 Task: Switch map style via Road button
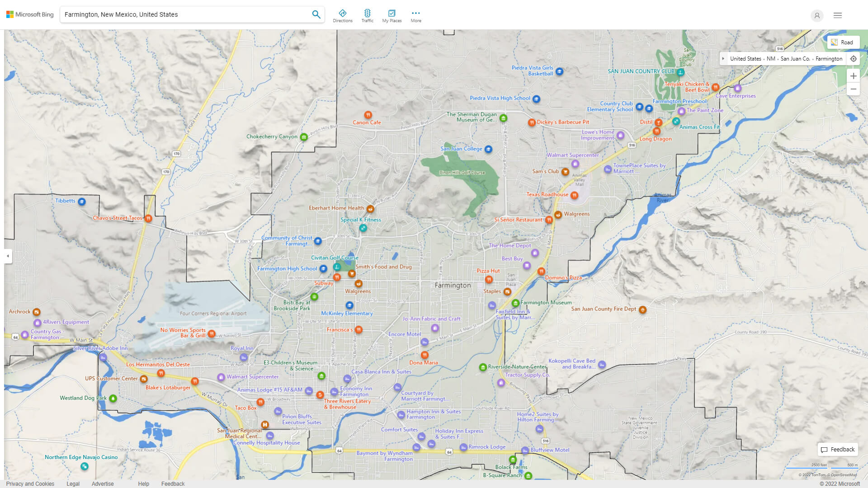click(x=843, y=42)
